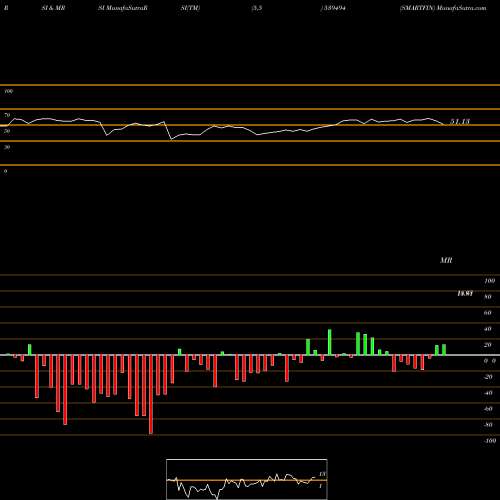Click the 30 label on RSI axis
Image resolution: width=500 pixels, height=500 pixels.
[7, 147]
